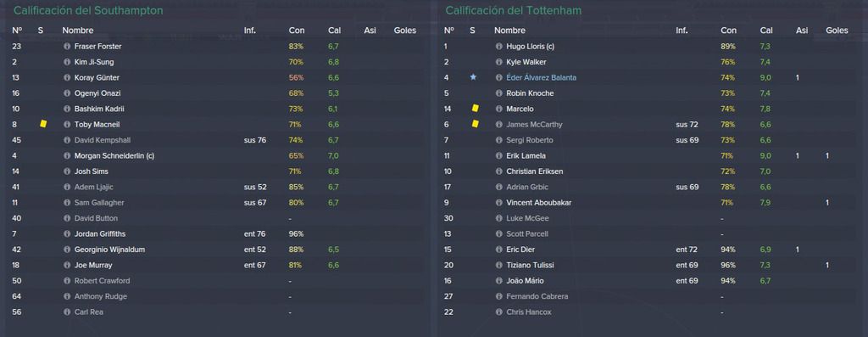
Task: Sort Southampton table by Cal column
Action: [334, 31]
